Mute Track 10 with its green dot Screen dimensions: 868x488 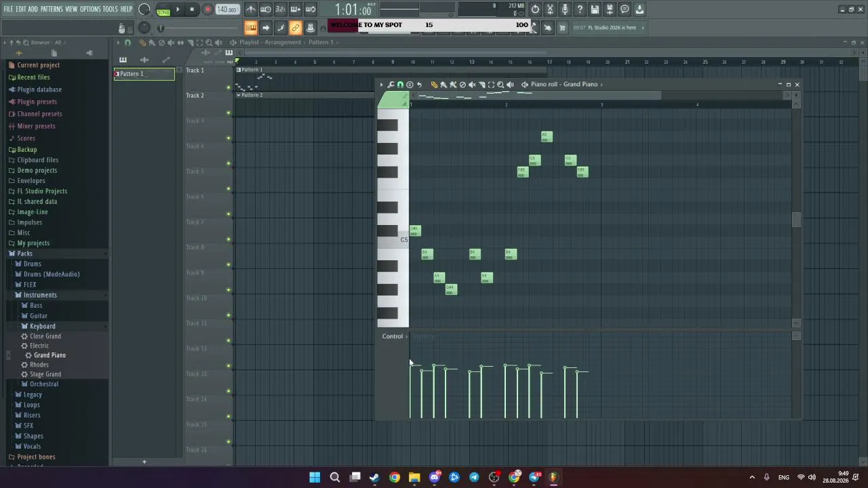pyautogui.click(x=229, y=315)
